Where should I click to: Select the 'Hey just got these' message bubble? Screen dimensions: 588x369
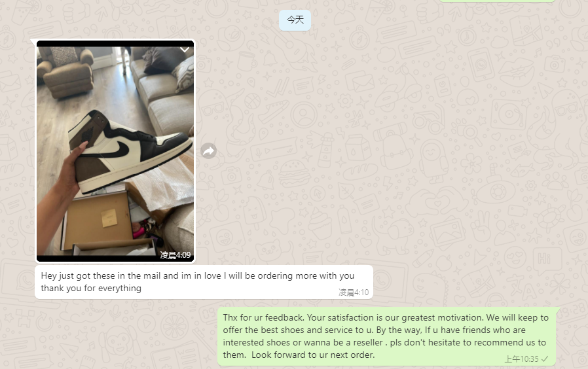pyautogui.click(x=204, y=282)
